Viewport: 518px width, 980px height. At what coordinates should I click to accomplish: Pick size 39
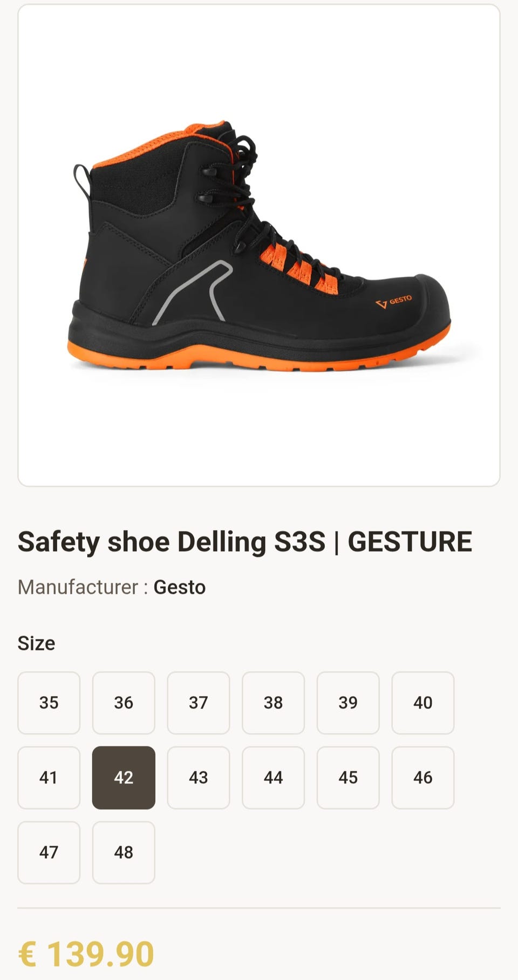(348, 703)
